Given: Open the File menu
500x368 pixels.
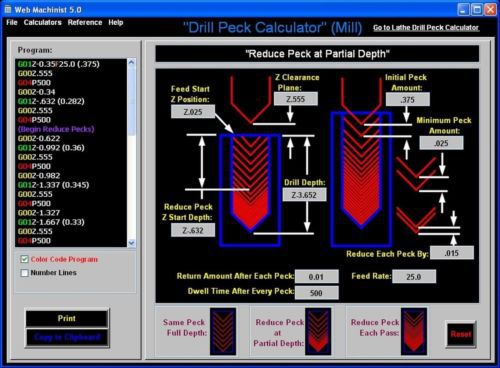Looking at the screenshot, I should (x=12, y=22).
